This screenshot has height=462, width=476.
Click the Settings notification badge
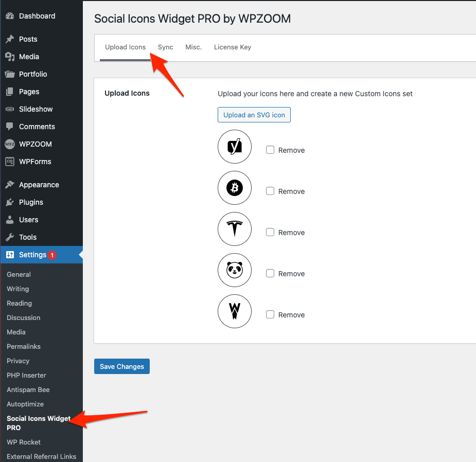pos(52,255)
